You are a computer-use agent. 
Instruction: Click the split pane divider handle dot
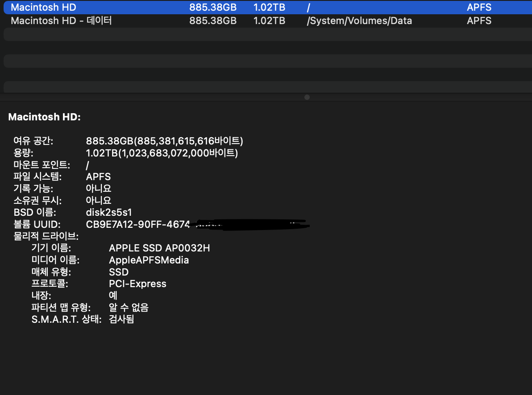pos(307,97)
